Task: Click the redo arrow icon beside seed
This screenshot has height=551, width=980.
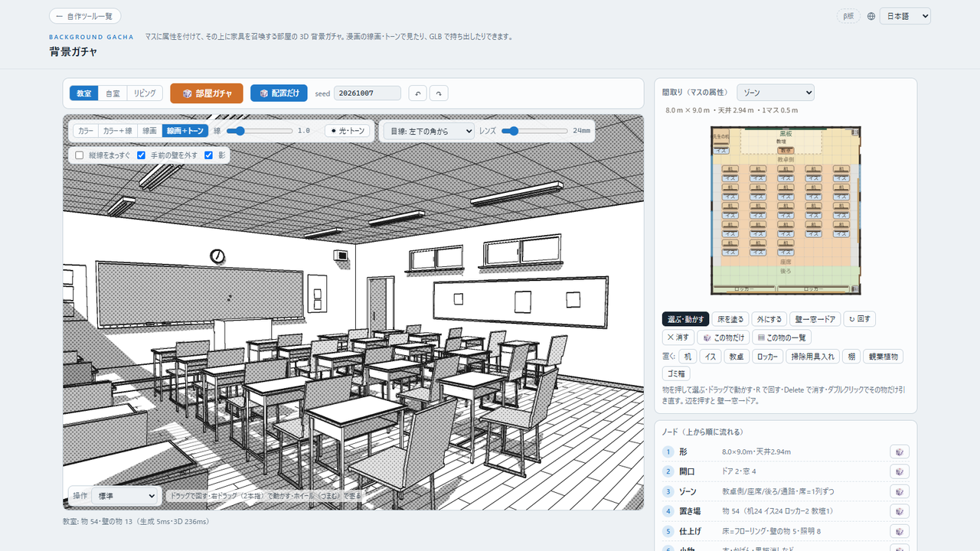Action: [439, 93]
